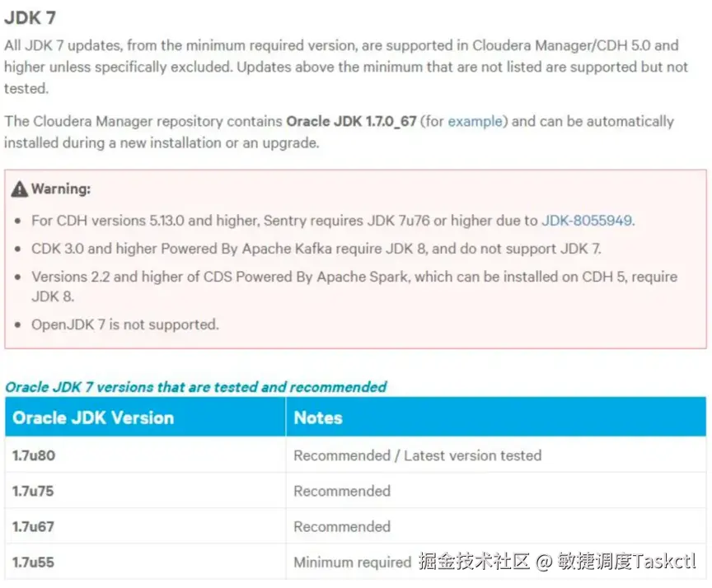Select the 1.7u55 version cell
This screenshot has height=588, width=712.
coord(34,562)
